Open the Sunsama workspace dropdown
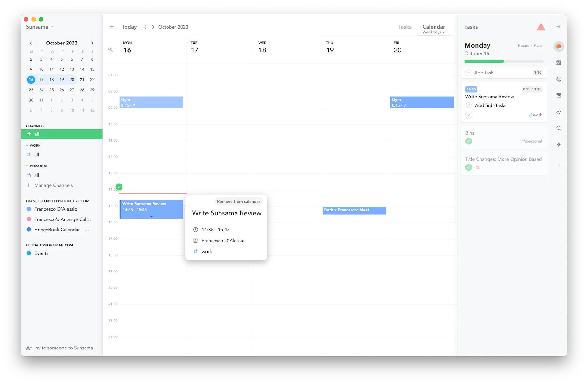This screenshot has height=384, width=588. pyautogui.click(x=39, y=27)
